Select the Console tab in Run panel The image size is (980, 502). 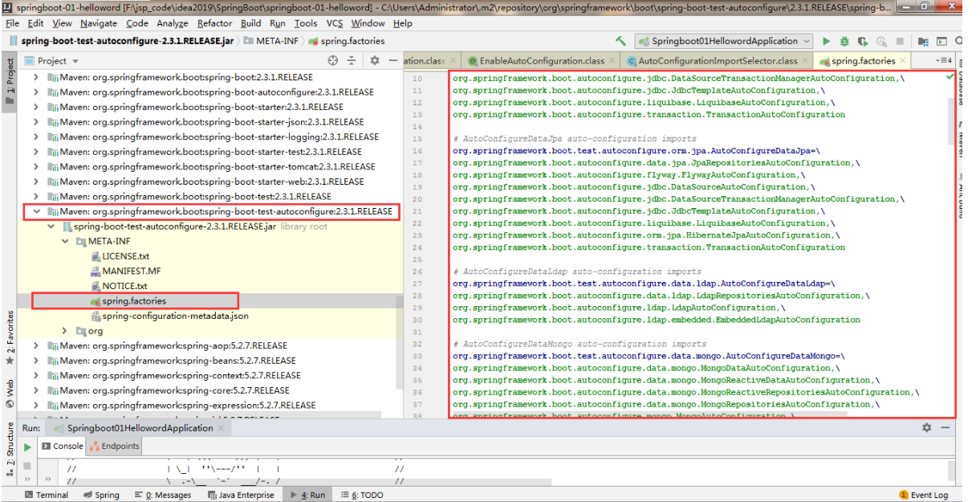click(63, 446)
